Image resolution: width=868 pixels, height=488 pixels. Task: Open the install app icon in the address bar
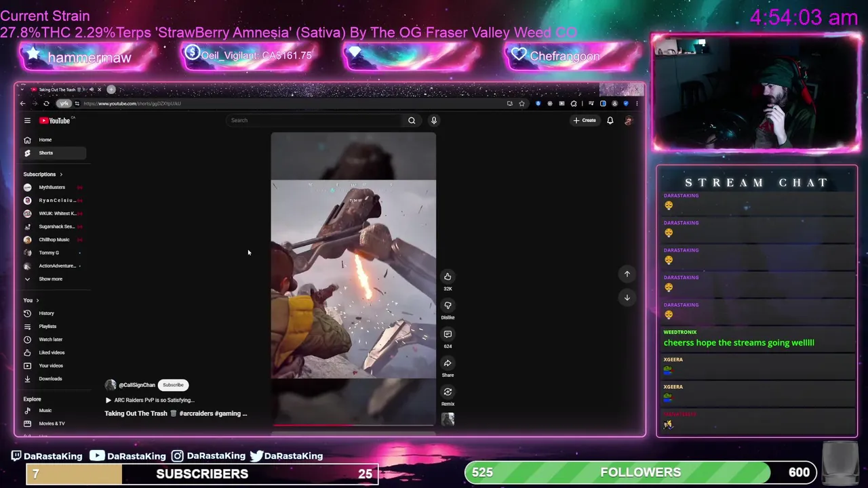[509, 104]
